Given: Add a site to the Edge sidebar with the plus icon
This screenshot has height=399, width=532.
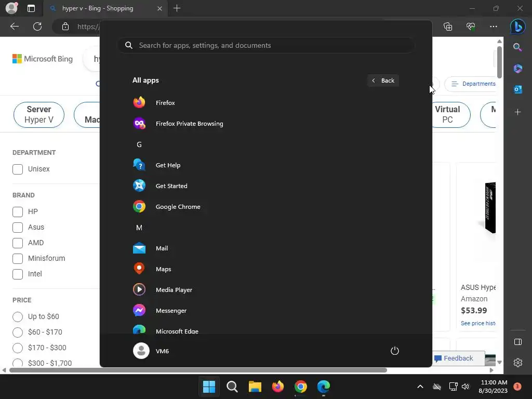Looking at the screenshot, I should [518, 112].
